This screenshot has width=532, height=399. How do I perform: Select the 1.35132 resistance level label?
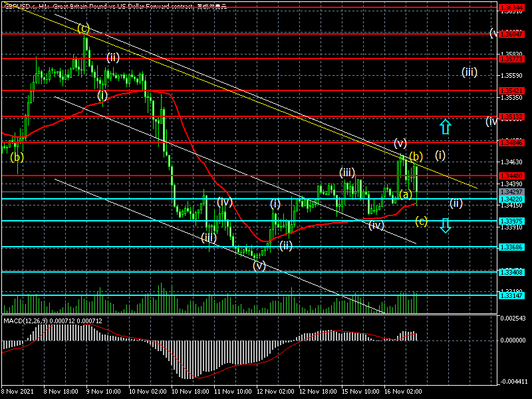[511, 117]
